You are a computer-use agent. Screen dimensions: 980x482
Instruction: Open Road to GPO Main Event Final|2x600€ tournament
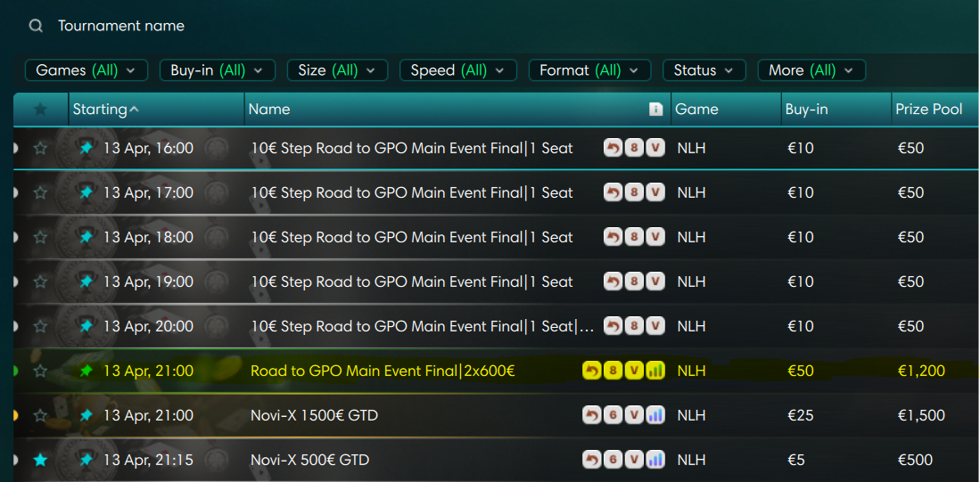383,371
